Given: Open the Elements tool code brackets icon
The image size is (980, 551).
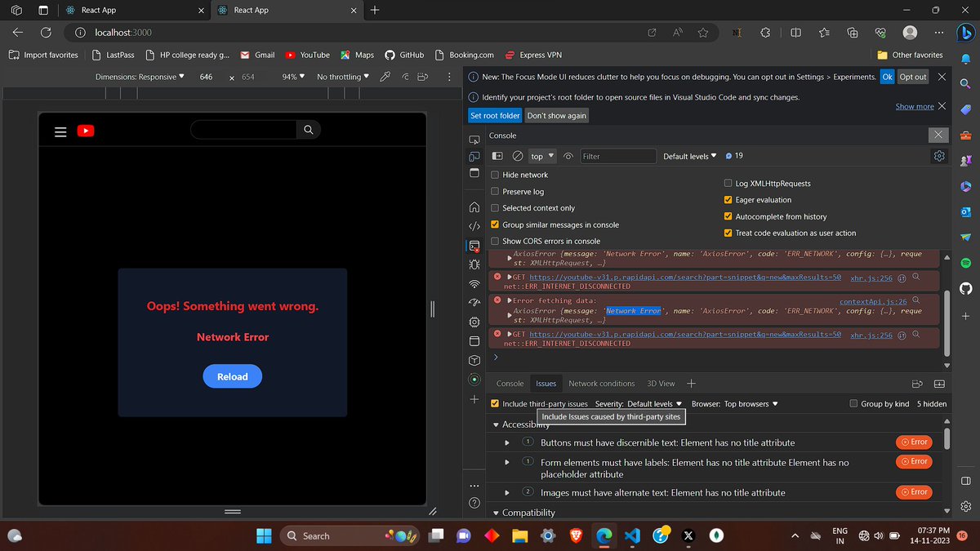Looking at the screenshot, I should 474,226.
